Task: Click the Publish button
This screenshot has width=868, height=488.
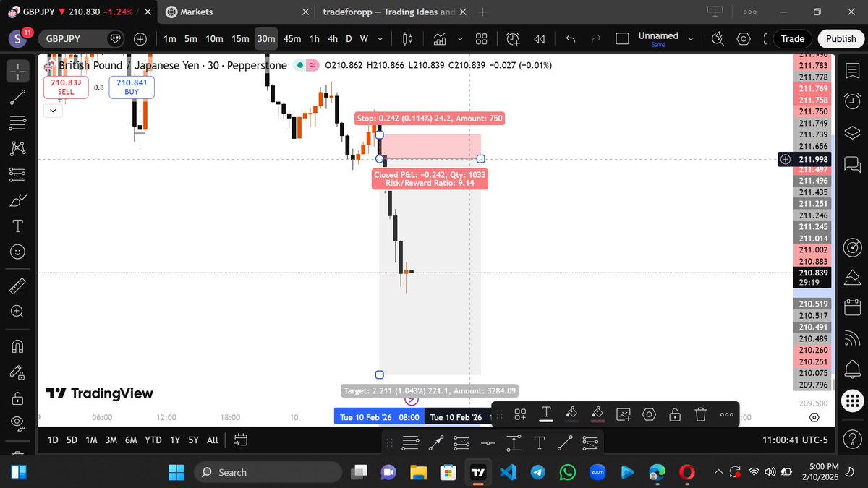Action: (x=841, y=39)
